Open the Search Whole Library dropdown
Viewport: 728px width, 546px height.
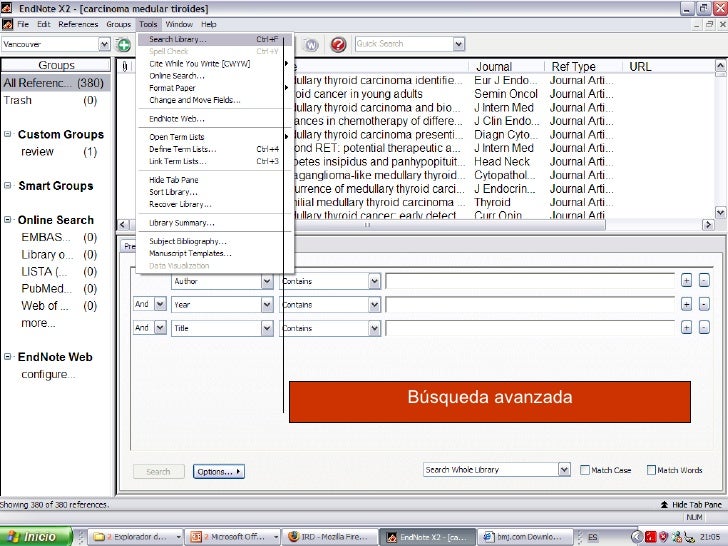click(x=563, y=470)
